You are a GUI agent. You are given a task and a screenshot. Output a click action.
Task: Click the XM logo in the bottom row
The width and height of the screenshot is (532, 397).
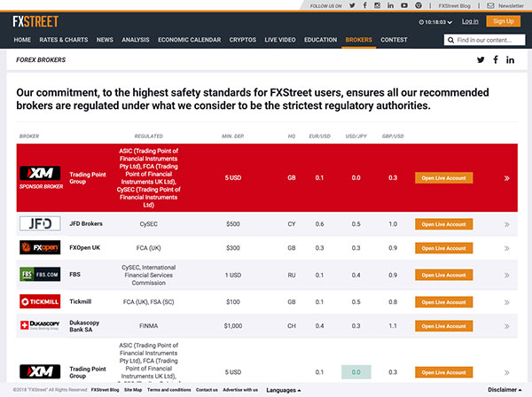point(40,371)
